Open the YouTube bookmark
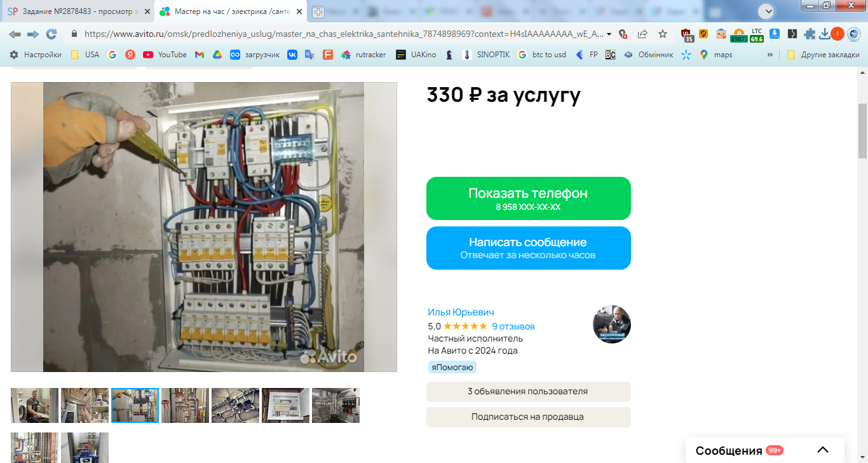 pyautogui.click(x=165, y=55)
